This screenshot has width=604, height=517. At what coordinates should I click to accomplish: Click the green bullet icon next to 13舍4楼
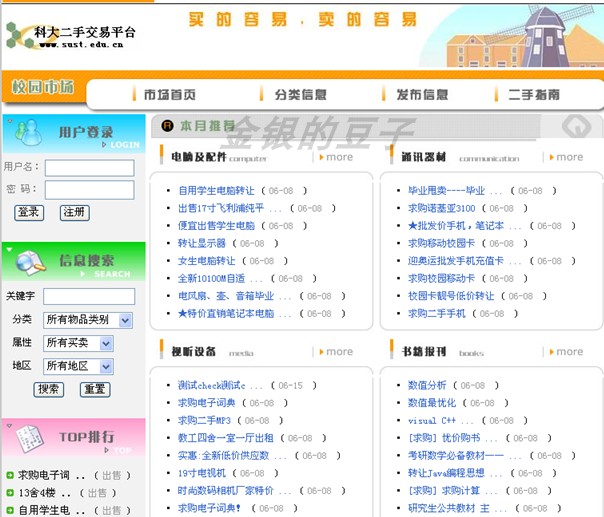point(10,493)
